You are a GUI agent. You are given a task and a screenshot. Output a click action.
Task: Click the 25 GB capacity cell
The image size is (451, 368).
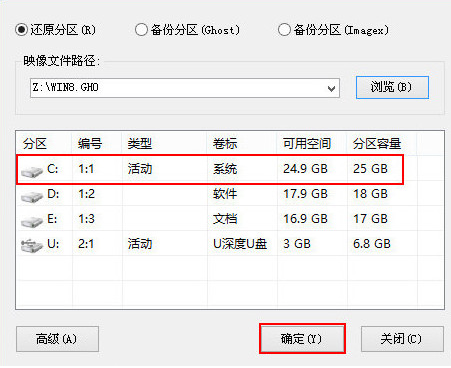tap(370, 169)
